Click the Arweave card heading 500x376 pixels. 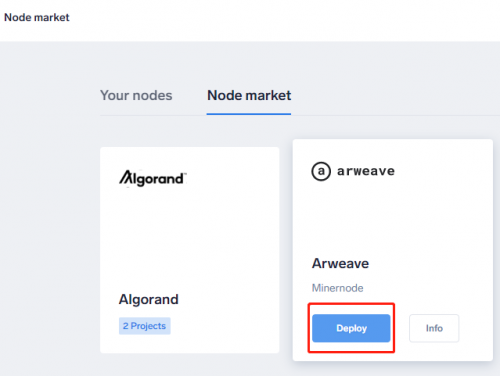[340, 263]
